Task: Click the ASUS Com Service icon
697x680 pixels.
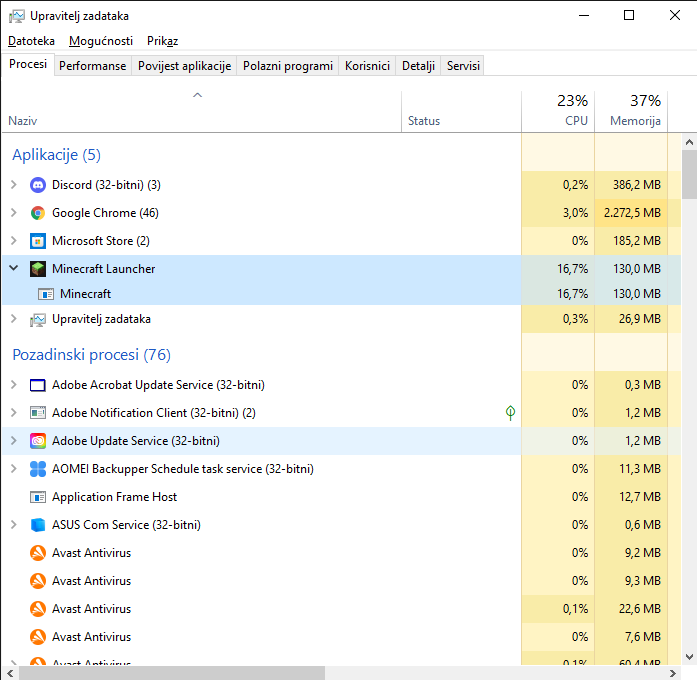Action: 38,525
